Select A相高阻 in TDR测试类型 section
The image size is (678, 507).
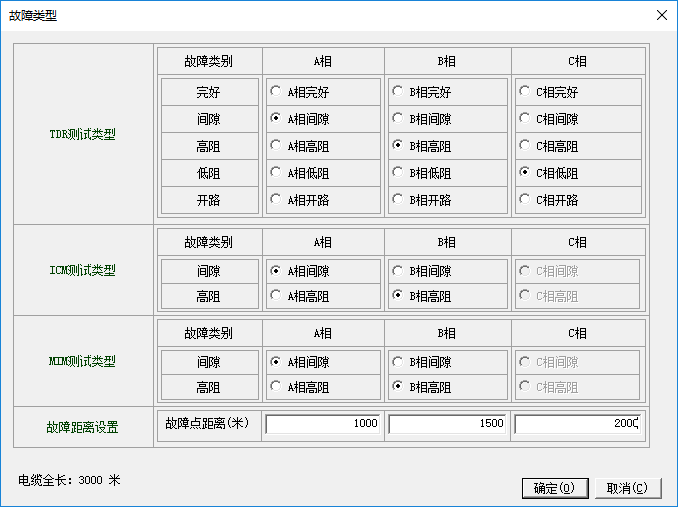[275, 146]
